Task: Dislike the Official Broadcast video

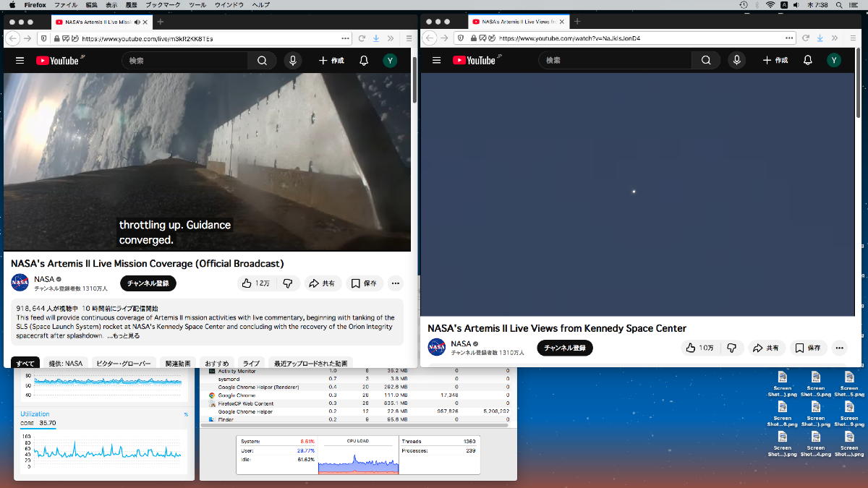Action: pyautogui.click(x=287, y=283)
